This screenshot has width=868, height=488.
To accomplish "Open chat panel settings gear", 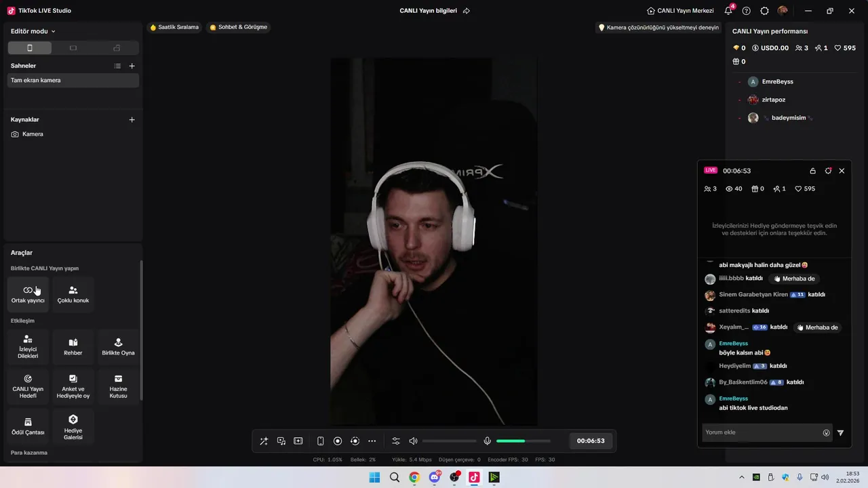I will 828,171.
